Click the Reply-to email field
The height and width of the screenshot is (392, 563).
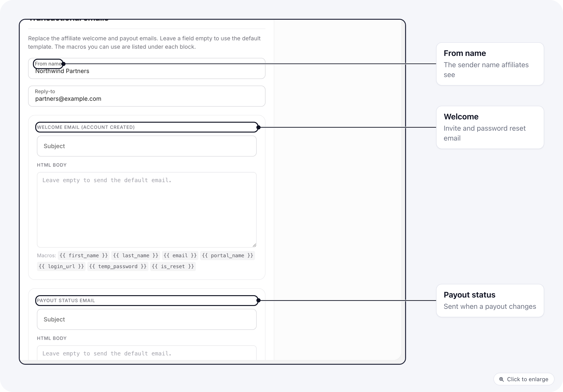click(x=147, y=96)
